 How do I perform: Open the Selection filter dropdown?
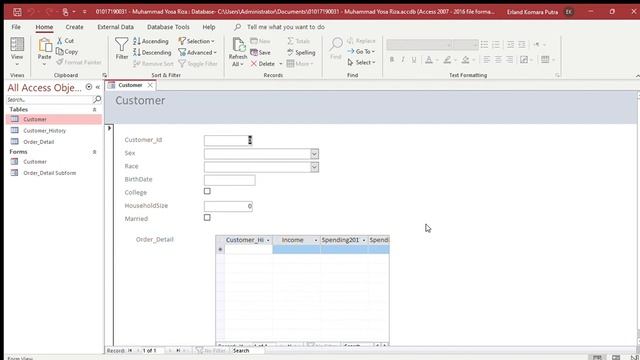(x=197, y=41)
